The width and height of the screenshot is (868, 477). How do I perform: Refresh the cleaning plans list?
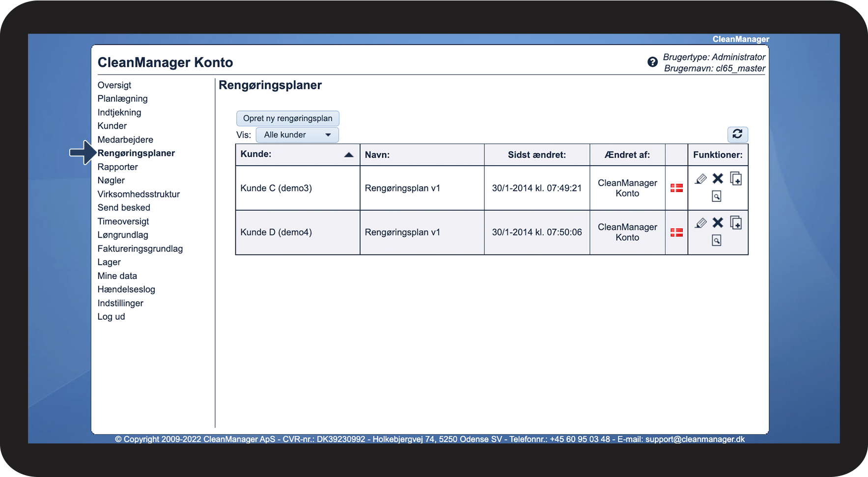coord(737,134)
